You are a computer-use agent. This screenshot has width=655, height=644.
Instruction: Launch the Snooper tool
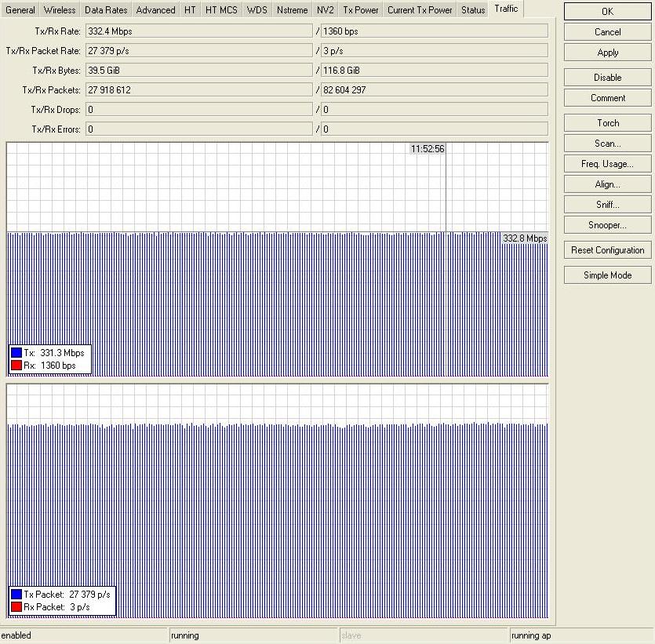[x=606, y=224]
